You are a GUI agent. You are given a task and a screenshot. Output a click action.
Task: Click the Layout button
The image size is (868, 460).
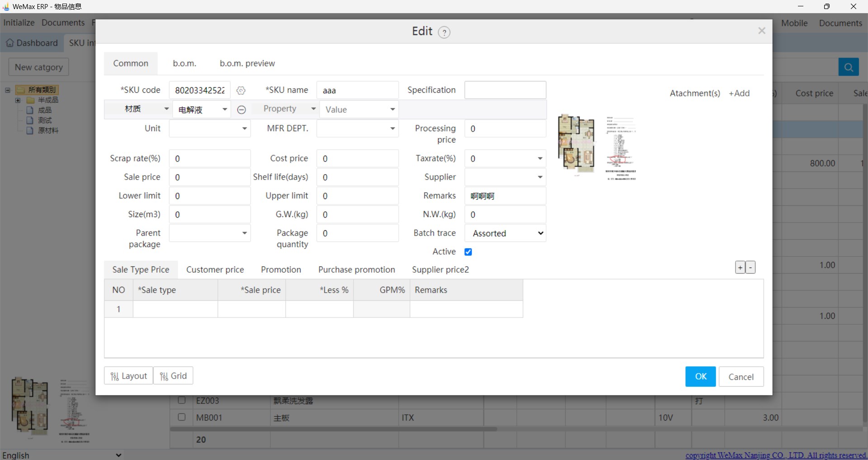129,376
